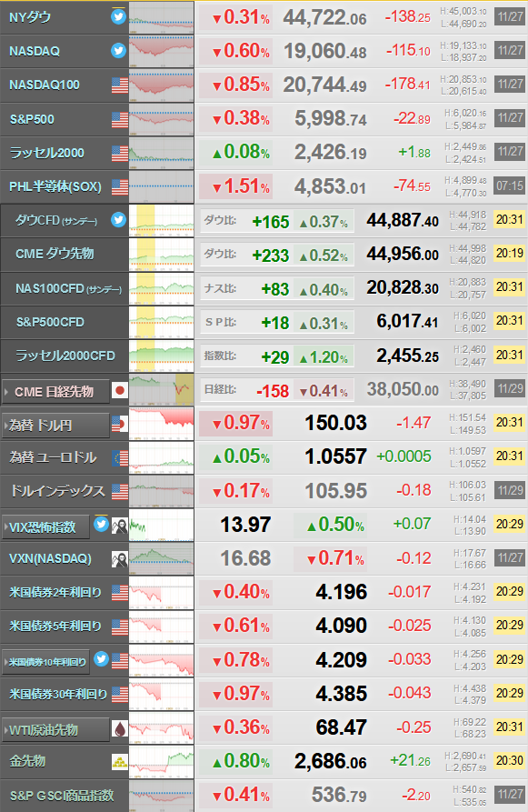
Task: Open the NASDAQ100 index link
Action: click(45, 85)
